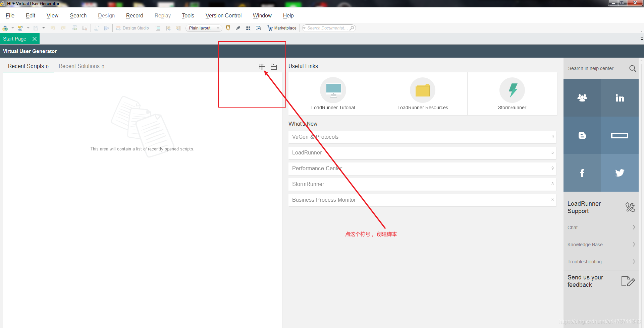Click the brush icon after the shield

coord(238,28)
